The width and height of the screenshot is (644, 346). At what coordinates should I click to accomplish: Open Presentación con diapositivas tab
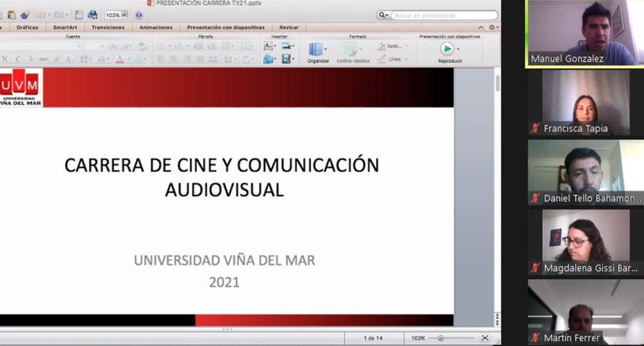[225, 27]
